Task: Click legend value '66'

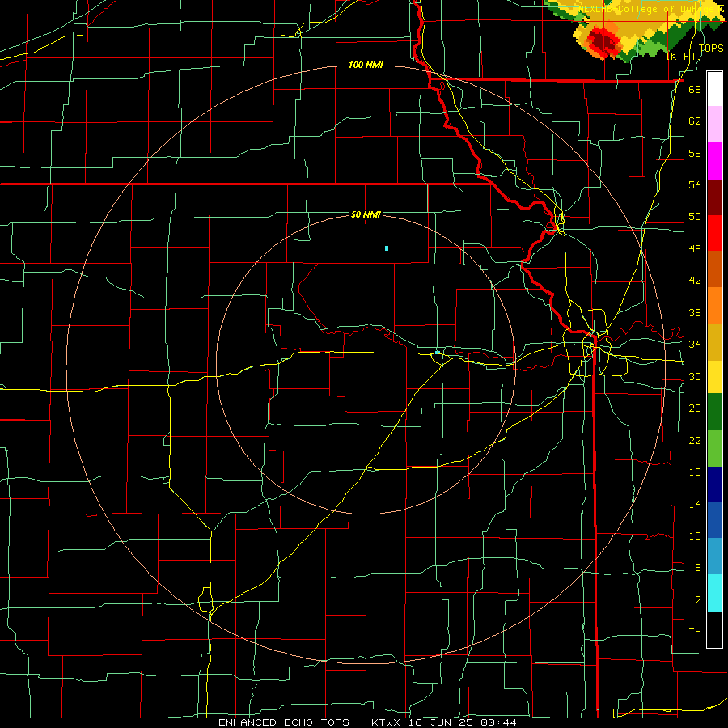Action: click(695, 90)
